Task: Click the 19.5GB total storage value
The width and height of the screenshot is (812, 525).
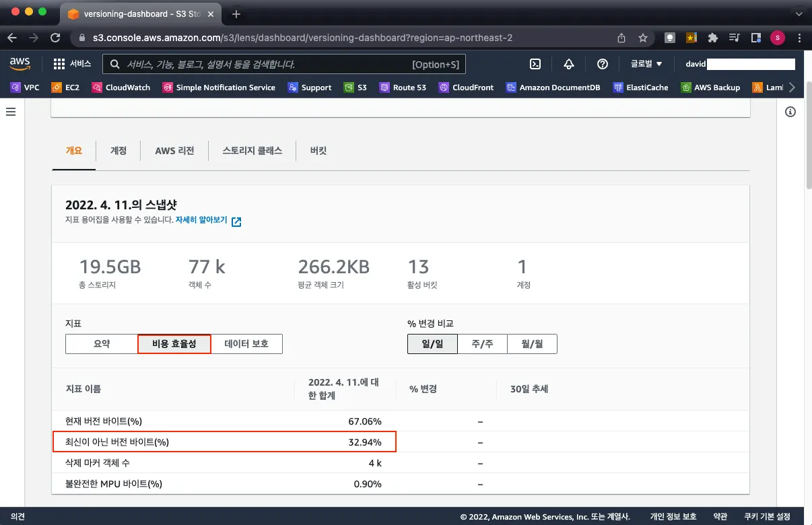Action: (x=110, y=267)
